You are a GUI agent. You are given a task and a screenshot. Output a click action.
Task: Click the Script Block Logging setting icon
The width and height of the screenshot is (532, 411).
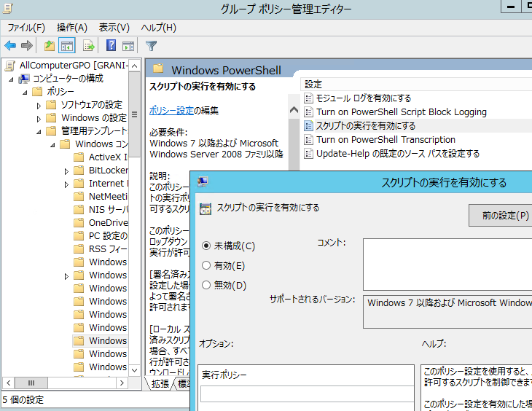308,112
